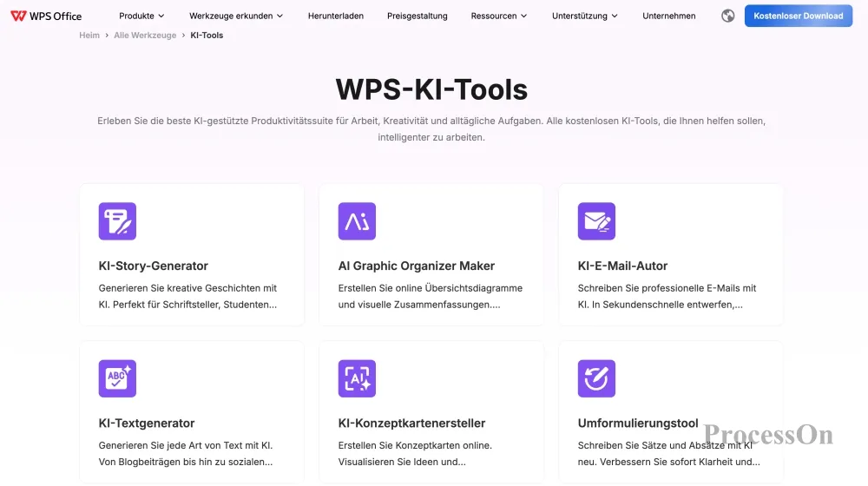Click 'Schreiben Sie professionelle E-Mails' description
The width and height of the screenshot is (868, 486).
(667, 296)
